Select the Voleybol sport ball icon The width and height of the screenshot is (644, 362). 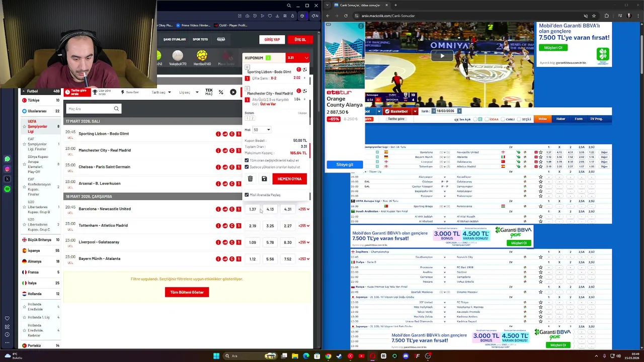[x=177, y=55]
